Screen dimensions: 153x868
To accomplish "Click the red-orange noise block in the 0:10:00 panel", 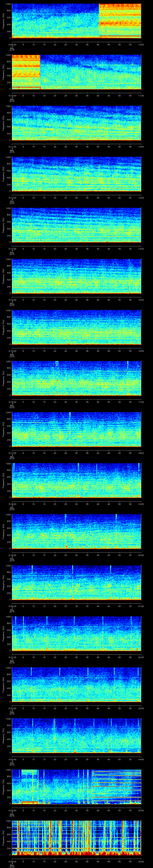I will (x=26, y=72).
